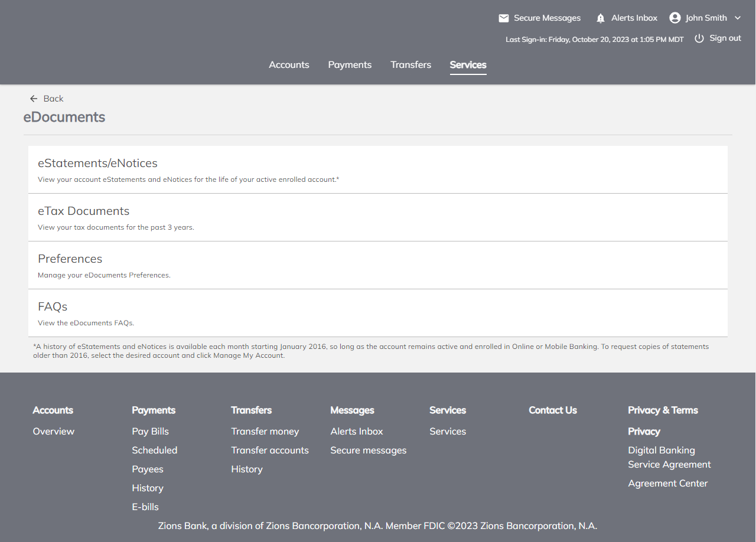Switch to the Payments navigation tab
Viewport: 756px width, 542px height.
point(350,65)
